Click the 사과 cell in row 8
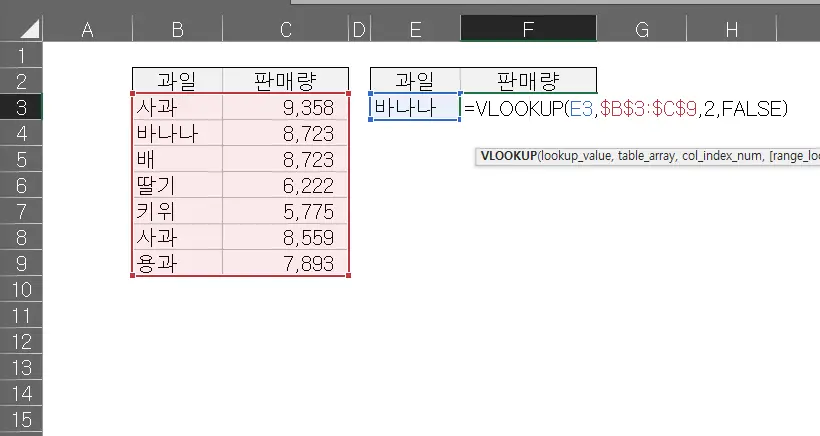 pos(177,237)
